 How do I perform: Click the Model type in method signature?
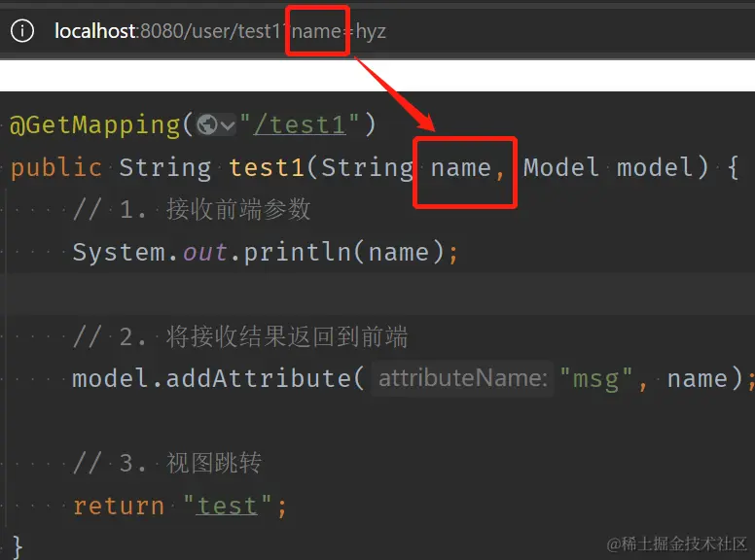pyautogui.click(x=561, y=167)
